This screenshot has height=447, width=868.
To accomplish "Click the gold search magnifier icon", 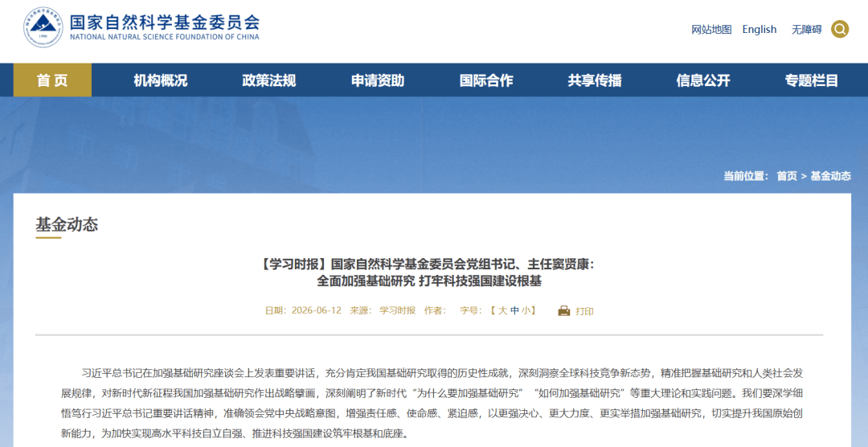I will click(x=840, y=30).
